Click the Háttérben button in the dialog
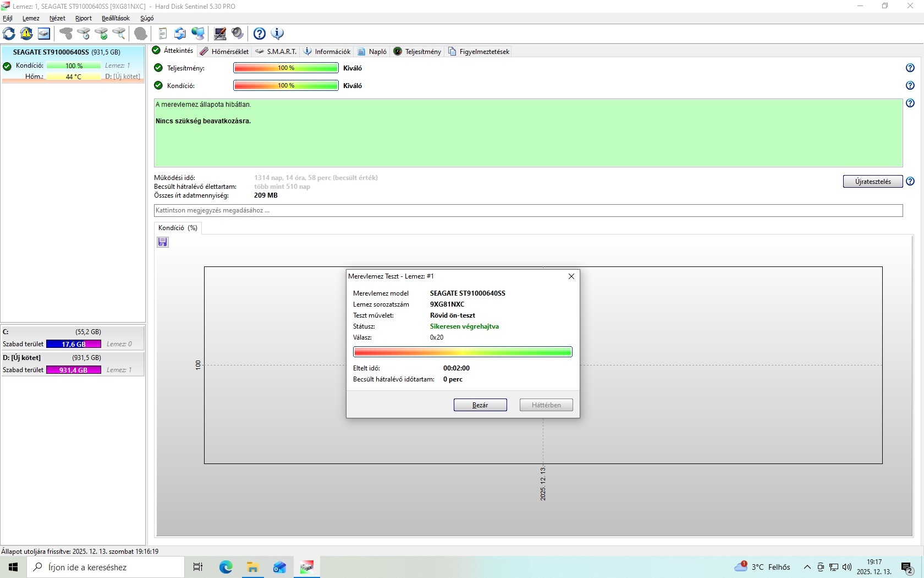 (x=546, y=405)
